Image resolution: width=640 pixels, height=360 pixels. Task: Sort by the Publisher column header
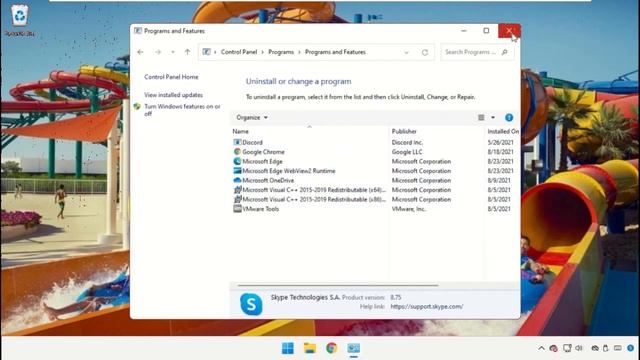[404, 131]
